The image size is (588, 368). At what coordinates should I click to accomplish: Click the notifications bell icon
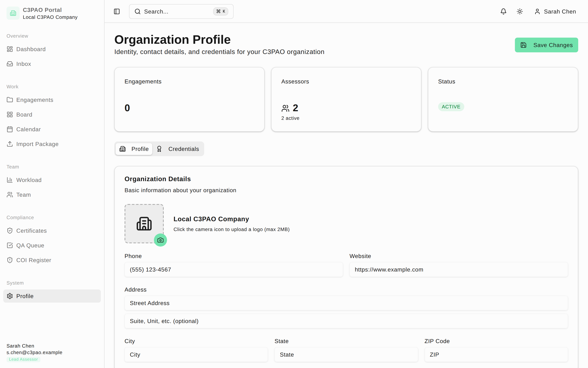(503, 11)
